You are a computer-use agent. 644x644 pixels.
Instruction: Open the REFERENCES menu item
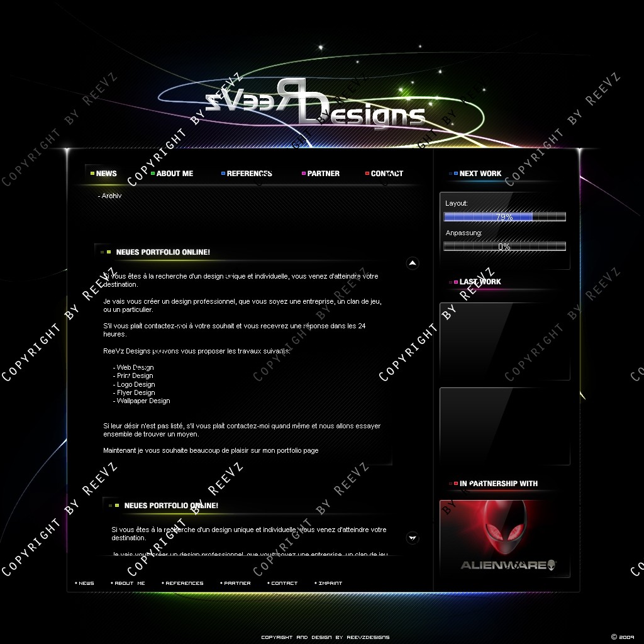pos(249,174)
